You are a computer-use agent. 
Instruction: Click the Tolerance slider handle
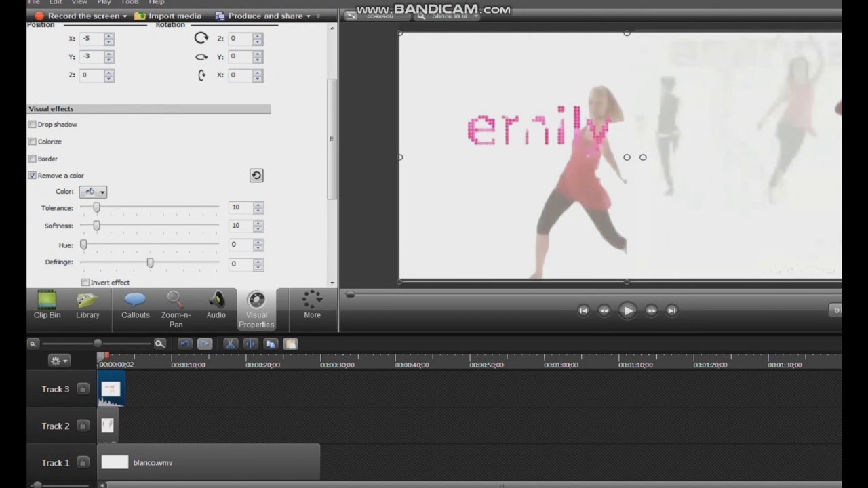[x=96, y=207]
